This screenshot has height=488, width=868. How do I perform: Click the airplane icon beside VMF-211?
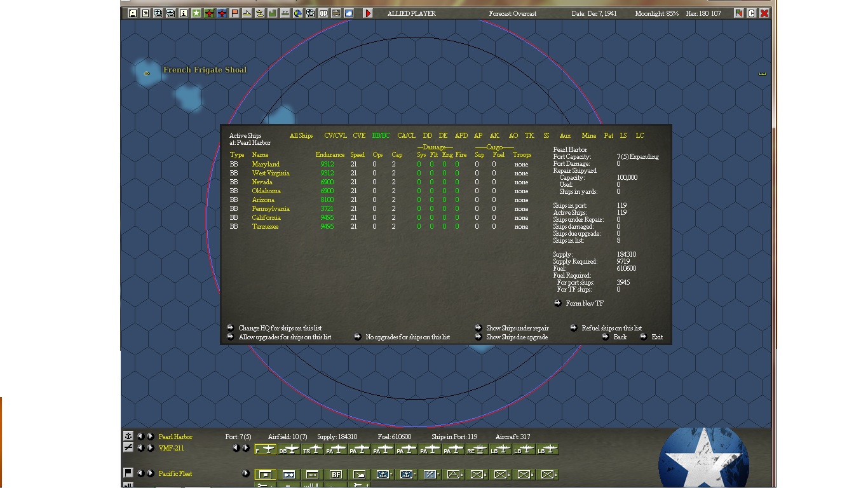click(128, 448)
